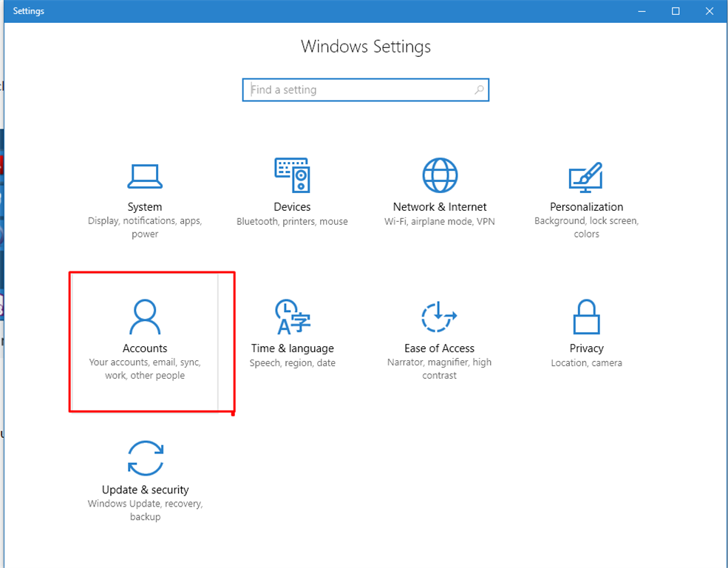
Task: Click the System label
Action: coord(145,206)
